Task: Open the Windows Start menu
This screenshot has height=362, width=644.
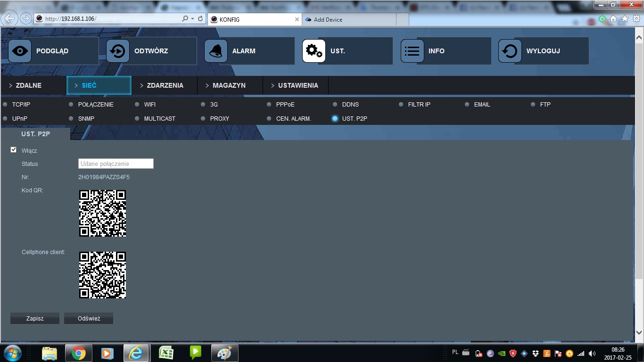Action: pos(13,353)
